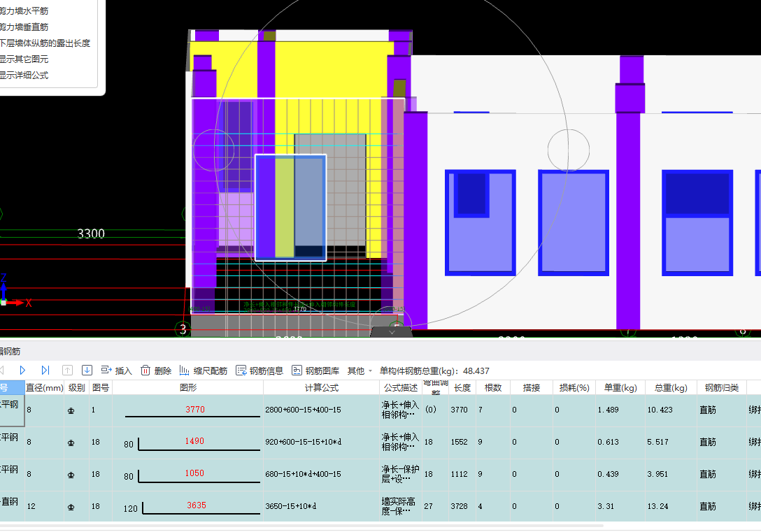Click the 钢筋归类 column header

click(x=722, y=387)
